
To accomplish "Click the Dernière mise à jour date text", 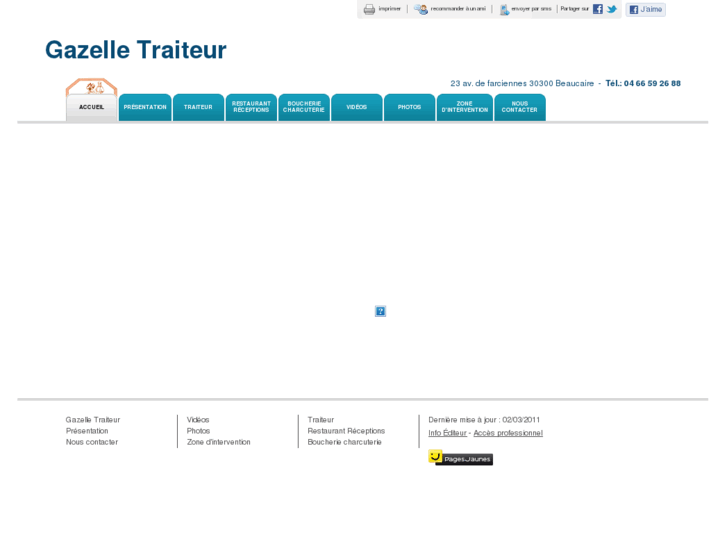I will (484, 420).
